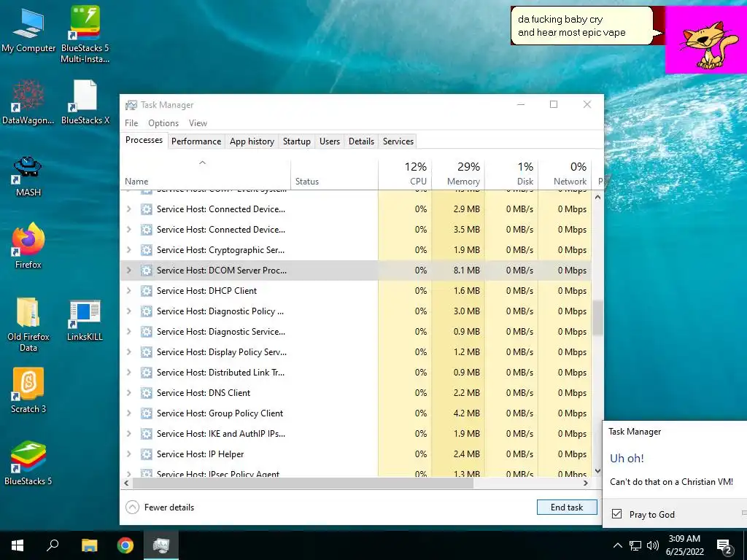Screen dimensions: 747x560
Task: Open Old Firefox Data folder
Action: pyautogui.click(x=28, y=324)
